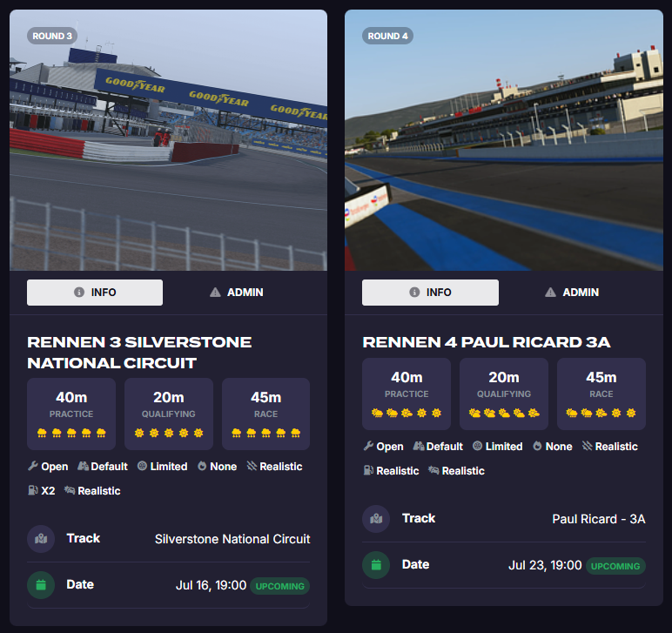Open the INFO tab on Round 4 card

tap(430, 293)
